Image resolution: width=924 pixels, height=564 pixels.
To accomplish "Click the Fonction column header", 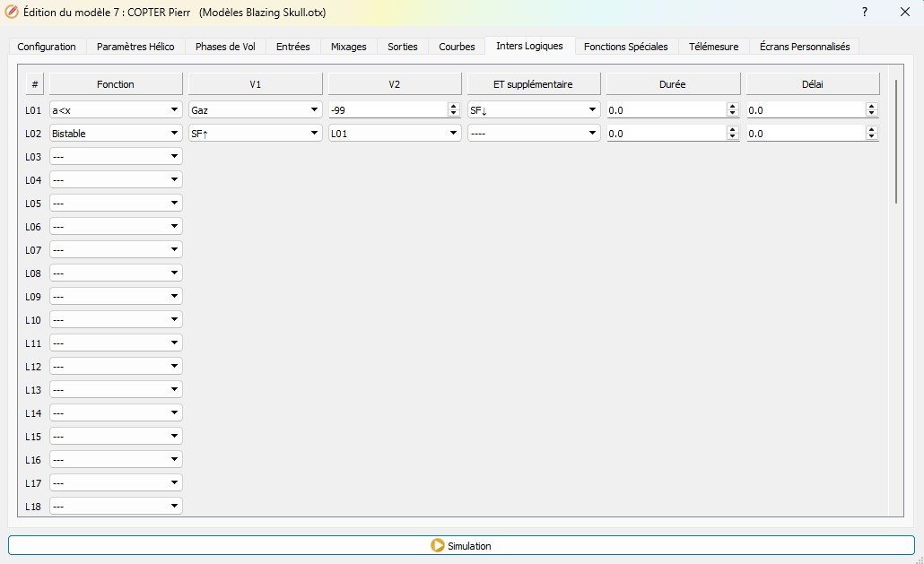I will pyautogui.click(x=115, y=84).
